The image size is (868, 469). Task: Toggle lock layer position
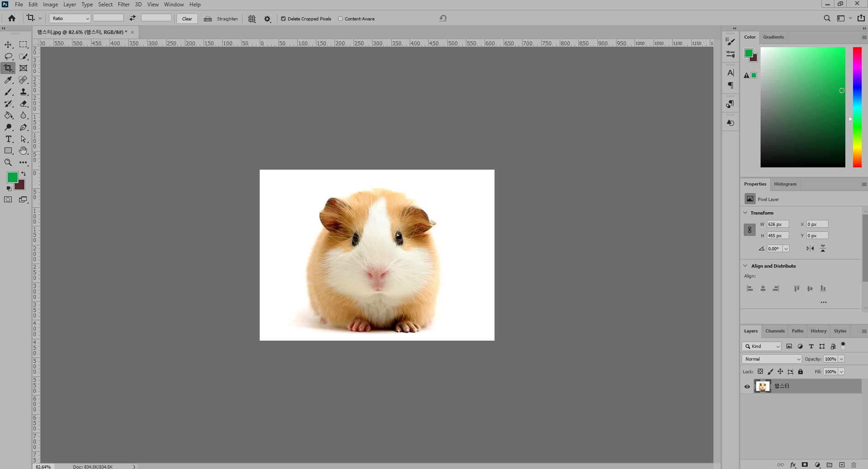click(x=780, y=371)
